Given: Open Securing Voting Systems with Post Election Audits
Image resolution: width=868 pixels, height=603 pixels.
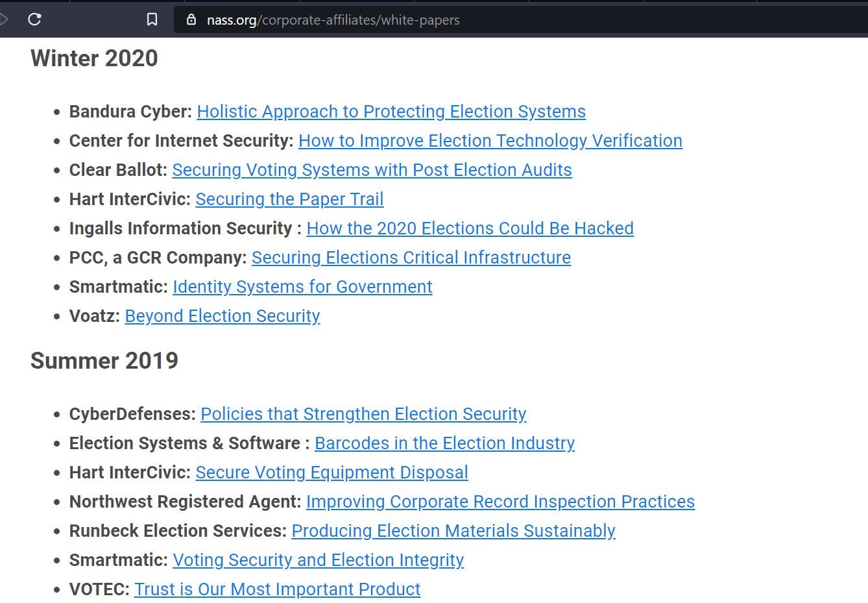Looking at the screenshot, I should [x=372, y=170].
